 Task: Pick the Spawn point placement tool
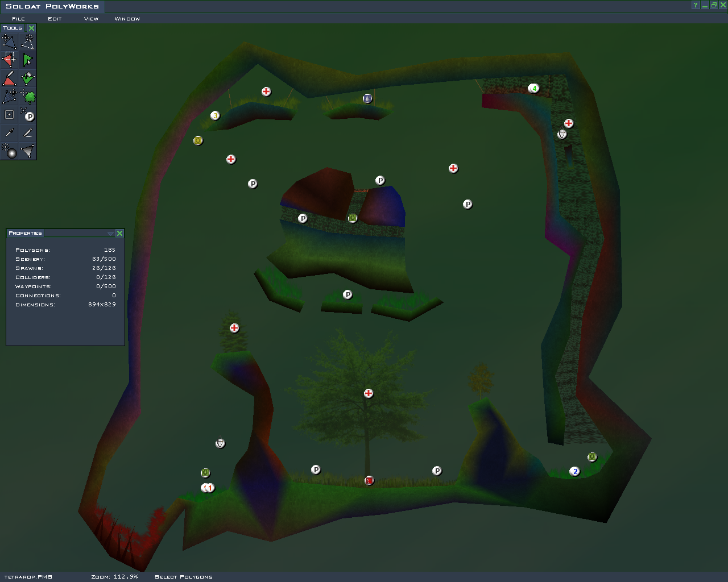pos(27,115)
